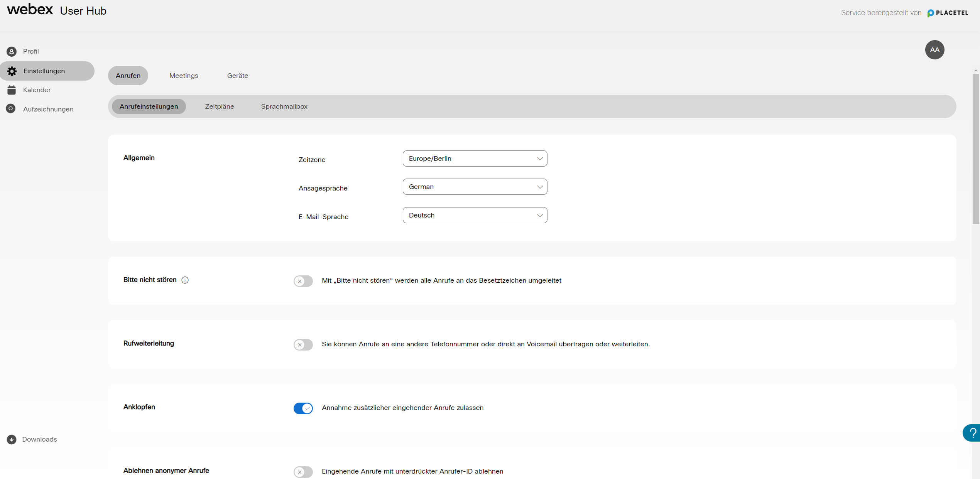Screen dimensions: 980x479
Task: Open the Zeitzone Europe/Berlin dropdown
Action: (x=475, y=159)
